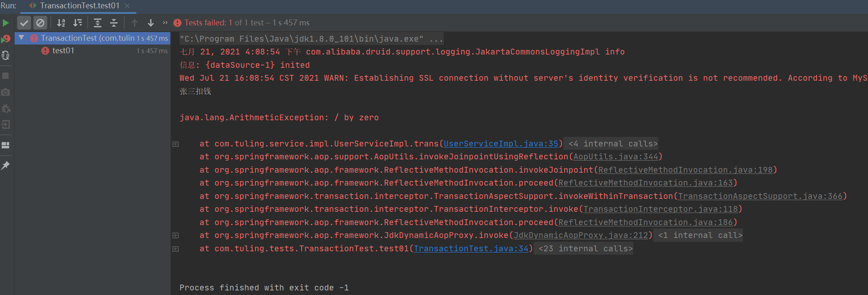The height and width of the screenshot is (295, 868).
Task: Click the restore layout icon
Action: point(6,145)
